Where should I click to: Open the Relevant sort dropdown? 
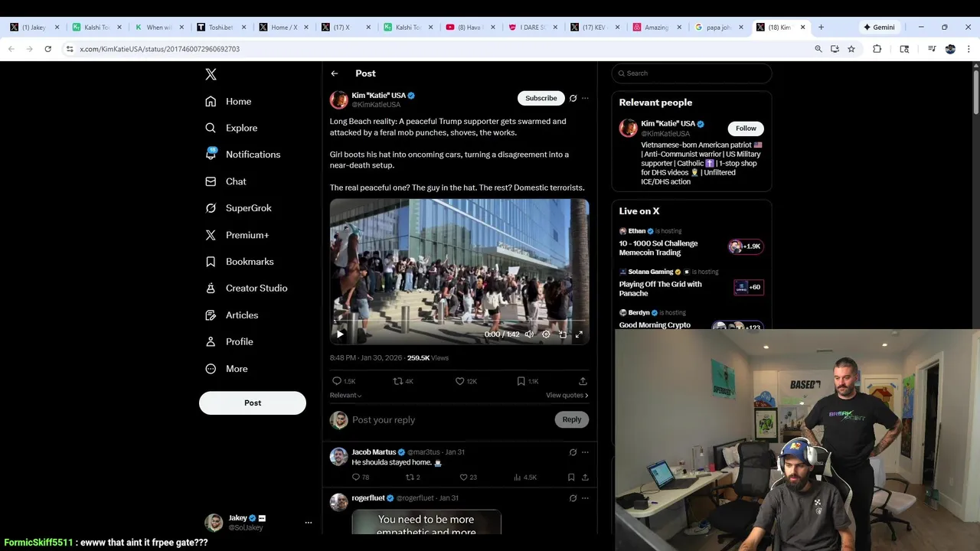coord(345,395)
